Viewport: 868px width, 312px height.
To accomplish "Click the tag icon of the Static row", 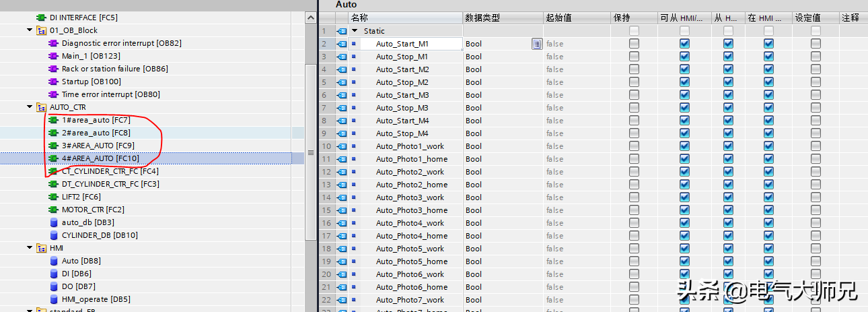I will click(x=341, y=31).
